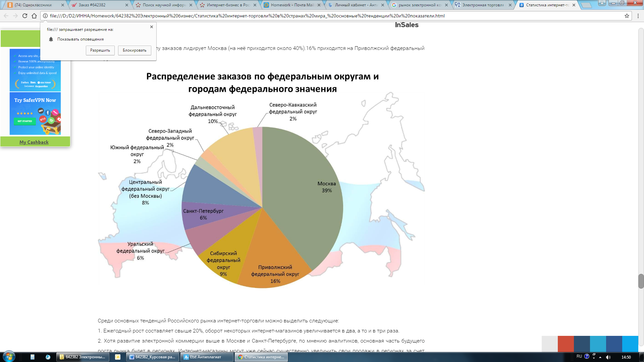
Task: Open language bar options dropdown arrow
Action: pos(594,358)
